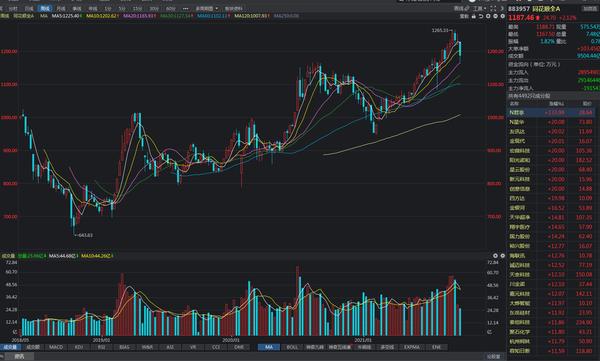Click the fullscreen expand icon above the chart
The image size is (600, 361).
pyautogui.click(x=493, y=8)
